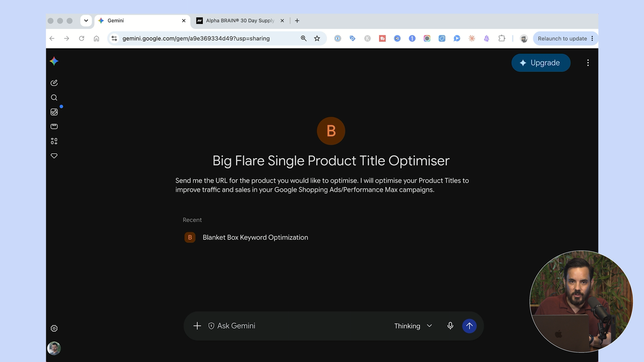Open the search chats icon in sidebar
This screenshot has width=644, height=362.
(54, 98)
